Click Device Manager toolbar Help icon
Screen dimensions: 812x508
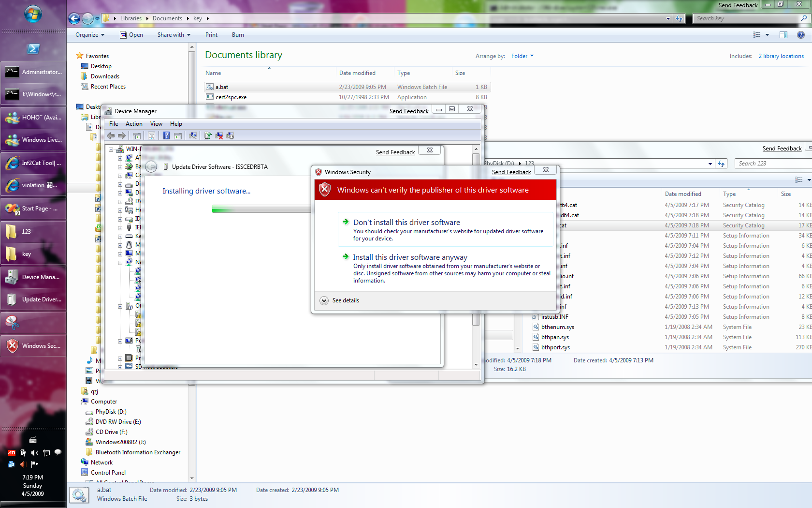tap(166, 135)
